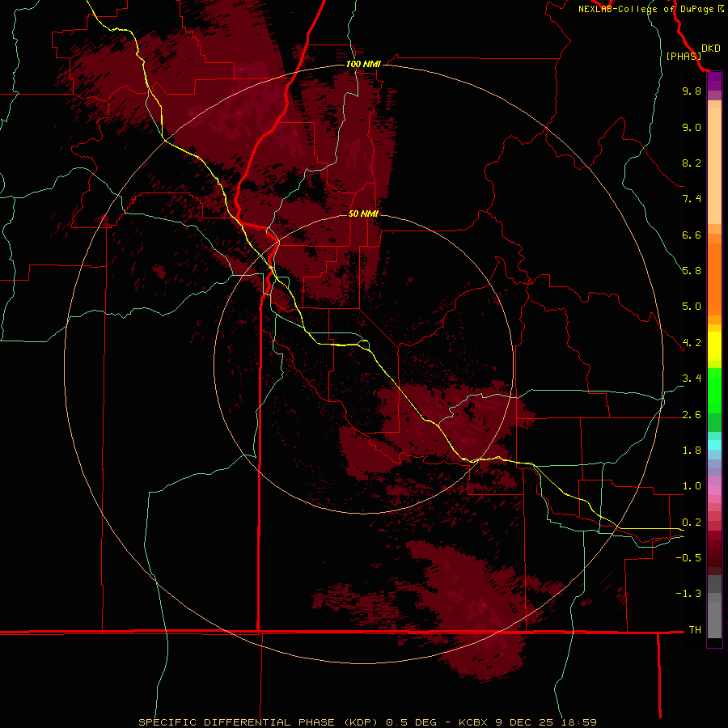Select the 6.6 scale value
Screen dimensions: 728x728
click(692, 235)
